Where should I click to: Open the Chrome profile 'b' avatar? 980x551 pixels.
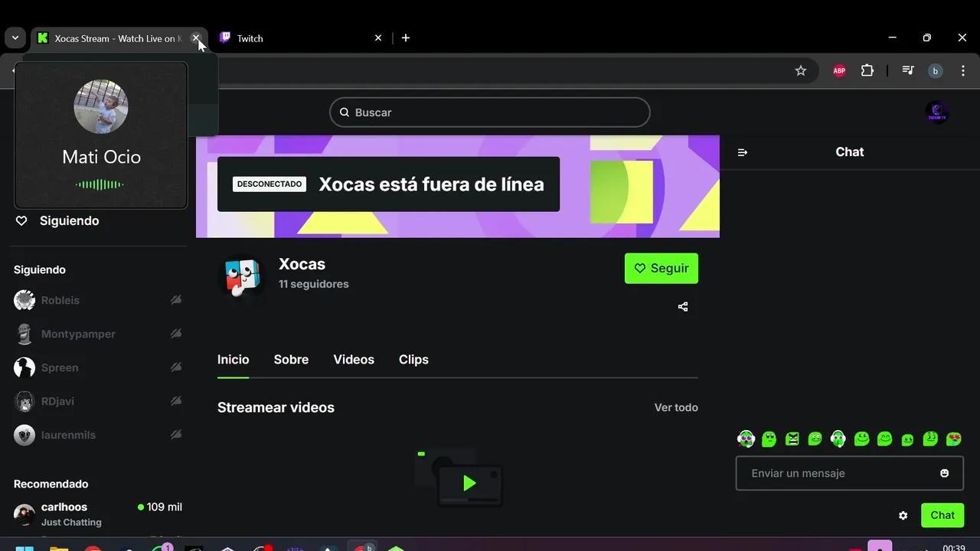[x=935, y=70]
